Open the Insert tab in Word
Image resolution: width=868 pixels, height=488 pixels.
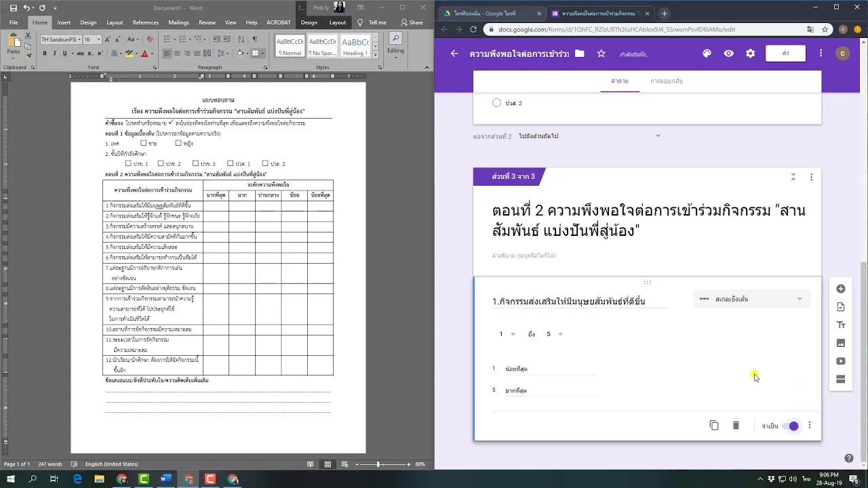pyautogui.click(x=64, y=22)
